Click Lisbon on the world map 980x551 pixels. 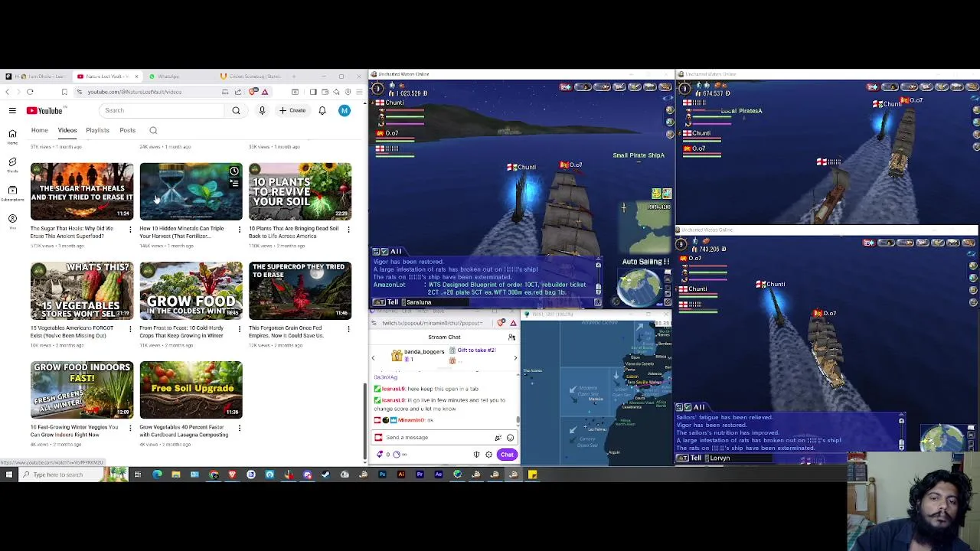tap(632, 377)
